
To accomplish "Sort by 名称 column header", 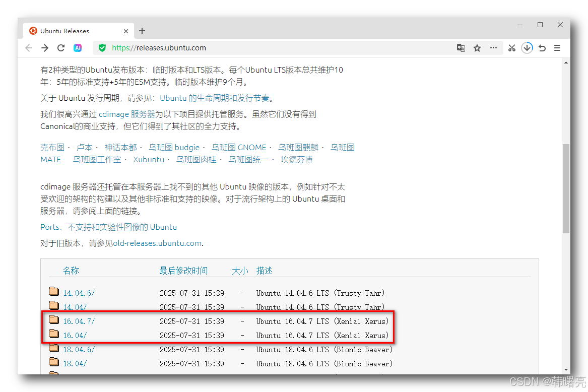I will [x=71, y=271].
